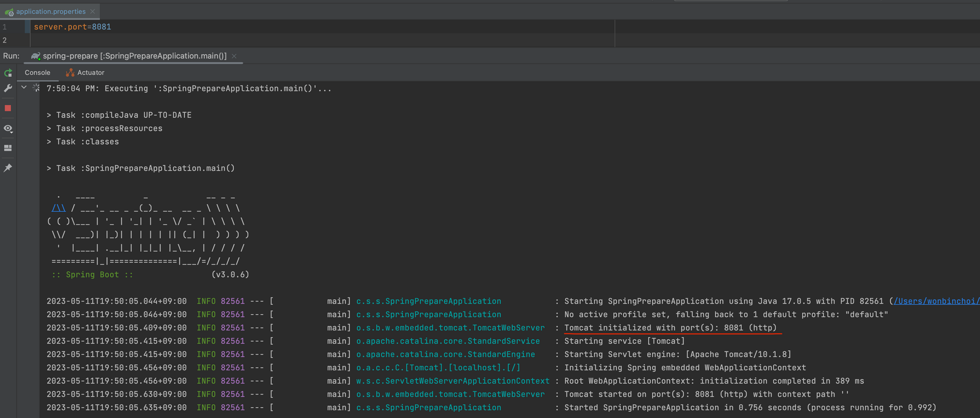Screen dimensions: 980x418
Task: Select the application.properties editor tab
Action: point(50,11)
